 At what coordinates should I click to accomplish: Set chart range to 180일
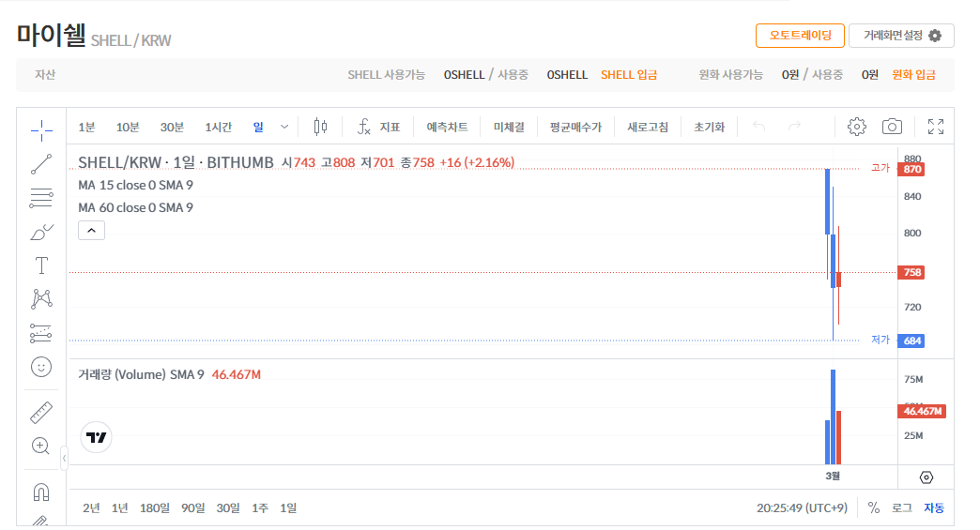[x=154, y=508]
